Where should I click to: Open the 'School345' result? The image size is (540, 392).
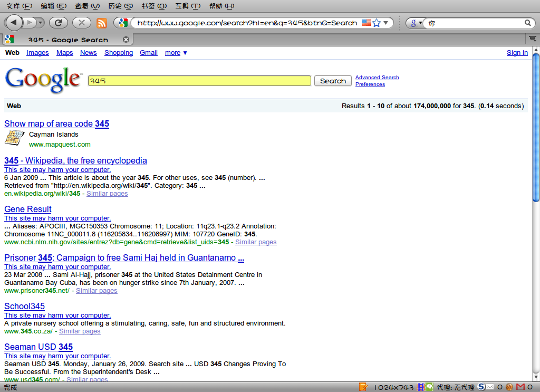tap(24, 306)
